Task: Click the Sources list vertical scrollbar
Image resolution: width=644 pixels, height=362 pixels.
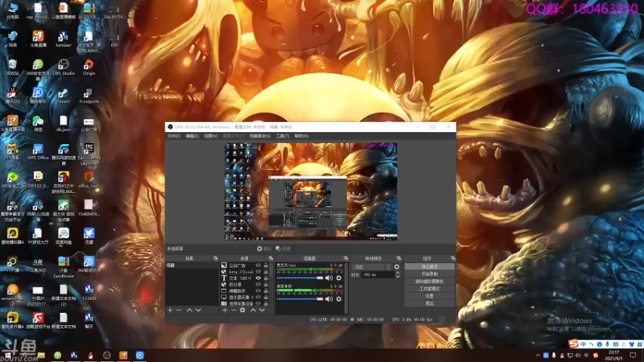Action: 271,284
